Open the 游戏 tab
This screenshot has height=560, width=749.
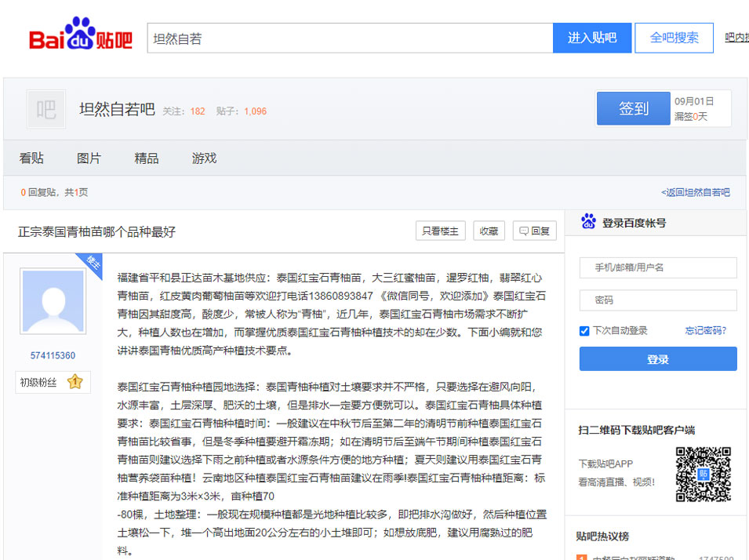[x=204, y=158]
